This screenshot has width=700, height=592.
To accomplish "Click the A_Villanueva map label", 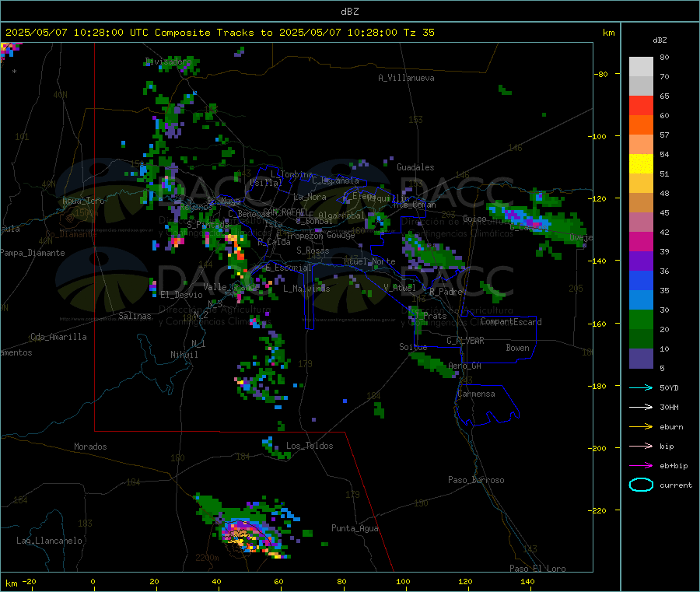I will [x=406, y=78].
